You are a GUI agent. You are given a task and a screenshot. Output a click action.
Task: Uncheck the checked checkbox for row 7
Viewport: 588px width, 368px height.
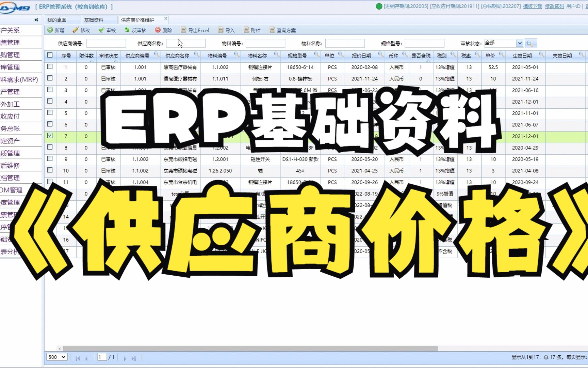(50, 136)
